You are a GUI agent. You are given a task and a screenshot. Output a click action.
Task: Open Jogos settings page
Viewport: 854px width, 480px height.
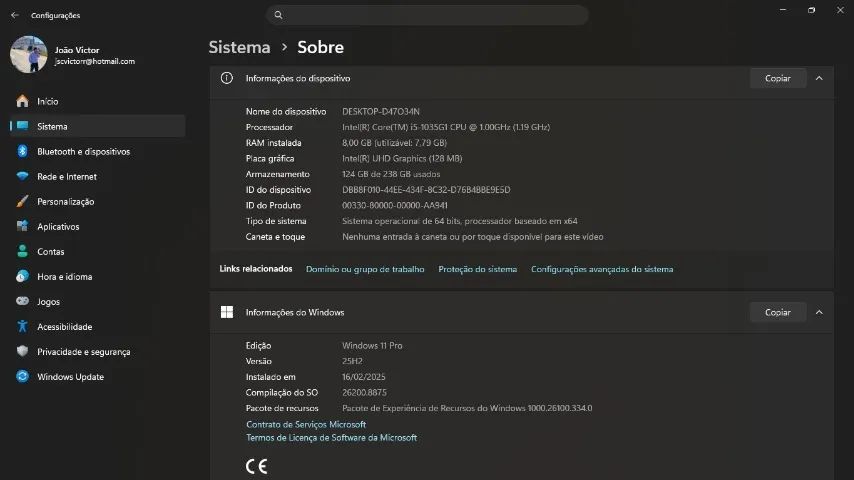97,301
